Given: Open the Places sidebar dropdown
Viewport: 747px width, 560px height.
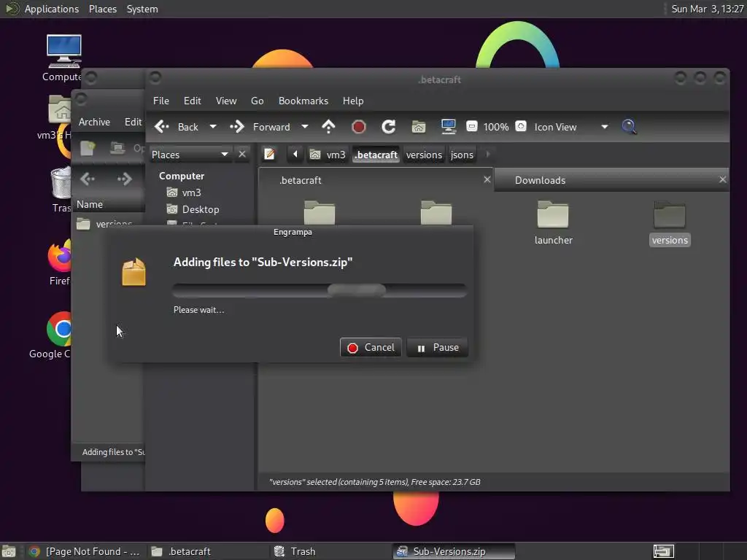Looking at the screenshot, I should pyautogui.click(x=190, y=155).
